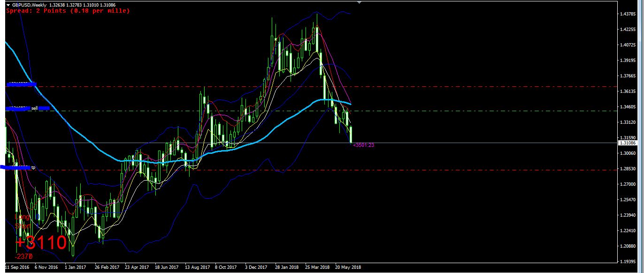644x273 pixels.
Task: Select the "sell" order line label
Action: tap(34, 108)
